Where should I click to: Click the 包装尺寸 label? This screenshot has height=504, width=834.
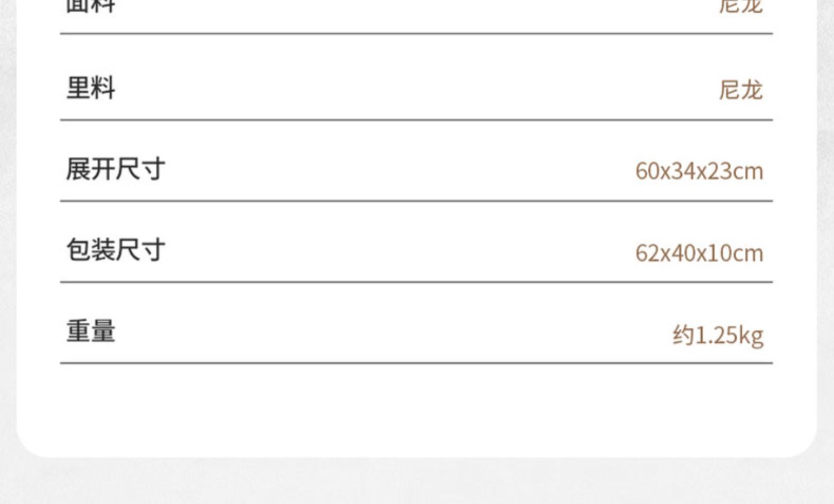coord(115,250)
